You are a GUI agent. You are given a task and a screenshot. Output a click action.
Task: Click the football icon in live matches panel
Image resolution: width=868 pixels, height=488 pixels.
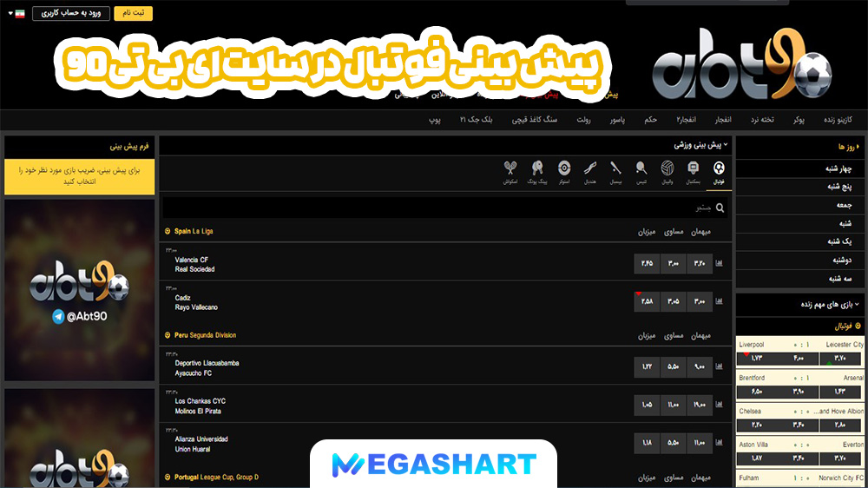pos(858,326)
